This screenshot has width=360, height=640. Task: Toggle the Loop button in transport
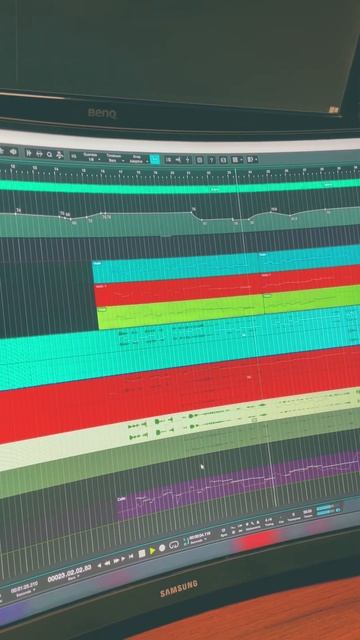[x=174, y=545]
